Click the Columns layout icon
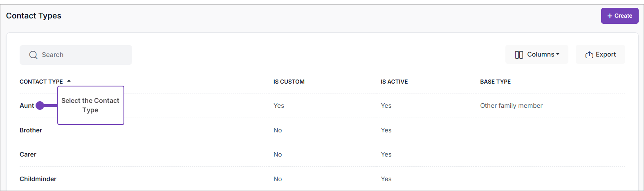This screenshot has width=644, height=191. (x=519, y=55)
